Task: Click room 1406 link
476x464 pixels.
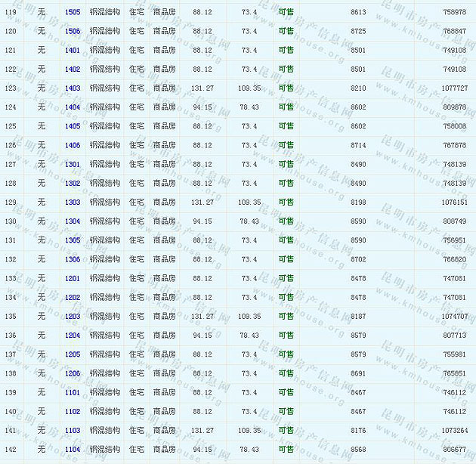Action: [73, 145]
